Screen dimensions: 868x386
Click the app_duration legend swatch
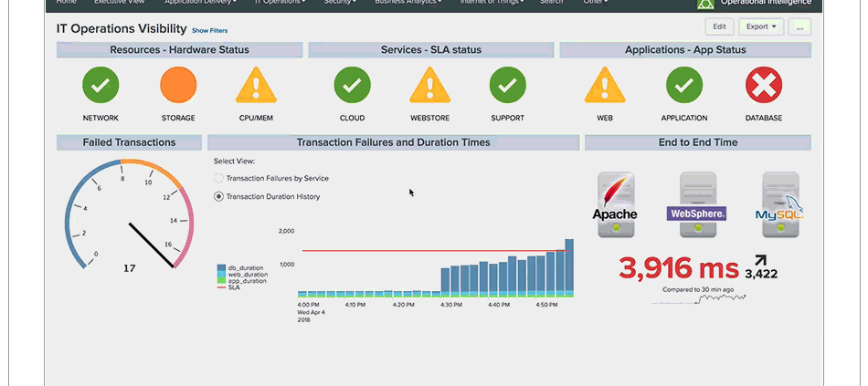tap(221, 281)
